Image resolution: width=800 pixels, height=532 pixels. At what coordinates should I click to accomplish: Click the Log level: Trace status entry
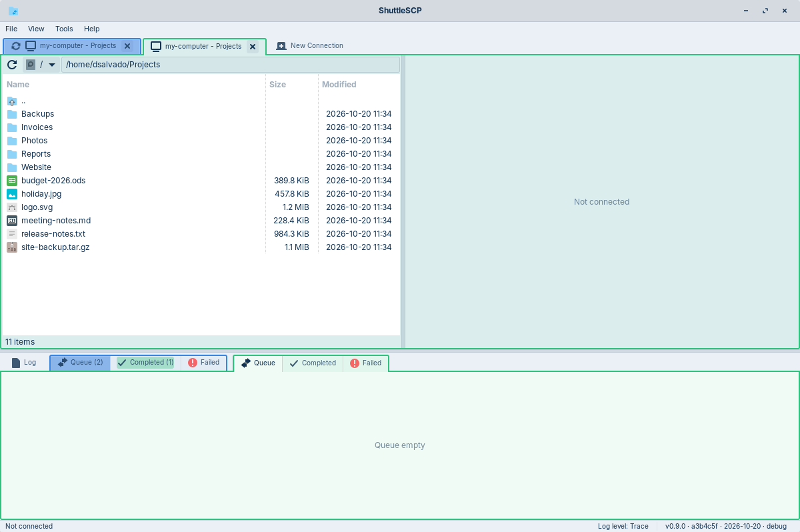pos(623,526)
